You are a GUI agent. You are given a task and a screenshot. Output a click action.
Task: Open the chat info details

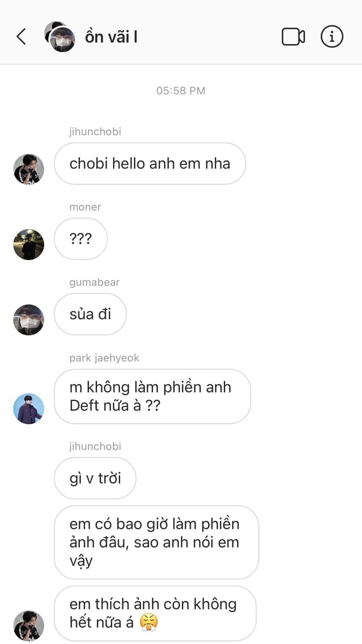point(332,37)
